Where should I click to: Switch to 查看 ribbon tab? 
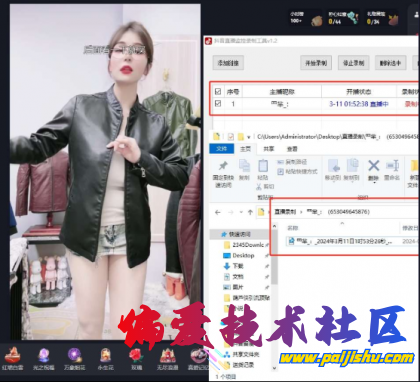pos(292,149)
